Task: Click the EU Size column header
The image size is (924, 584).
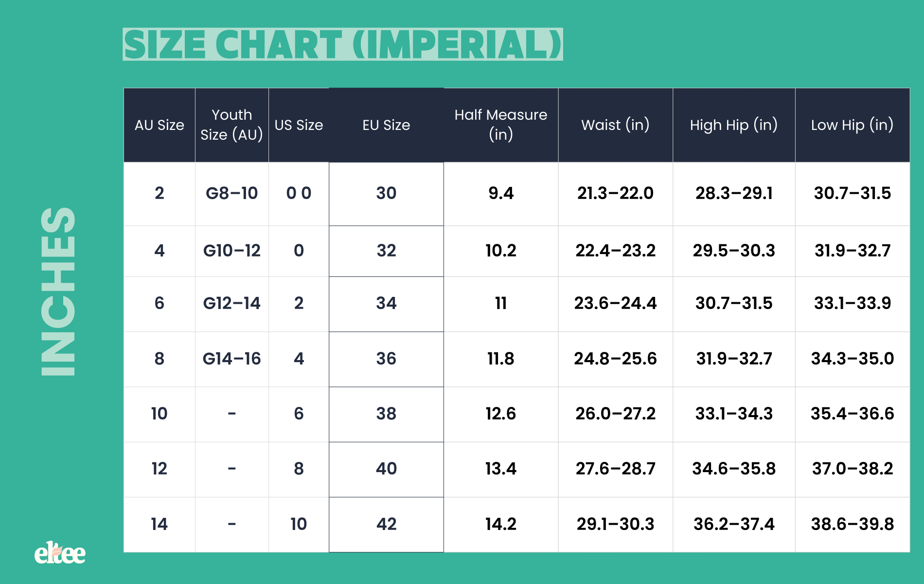Action: pos(386,125)
